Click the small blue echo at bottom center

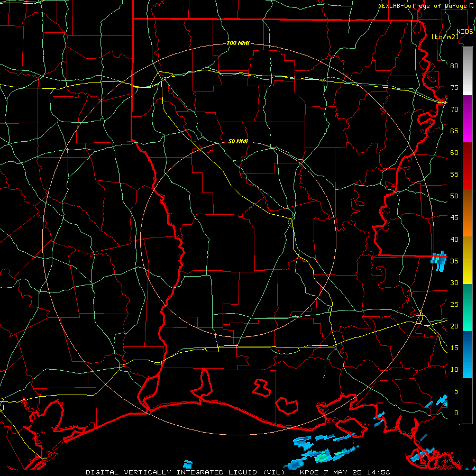pyautogui.click(x=188, y=464)
